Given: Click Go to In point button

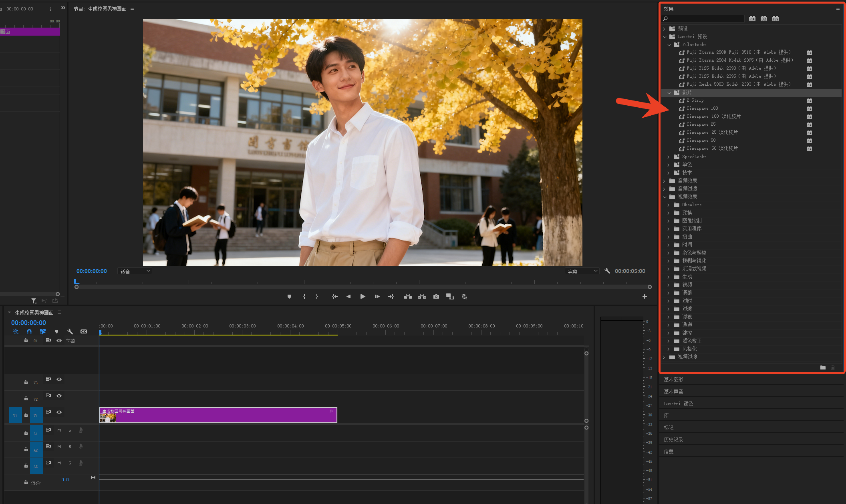Looking at the screenshot, I should (335, 297).
